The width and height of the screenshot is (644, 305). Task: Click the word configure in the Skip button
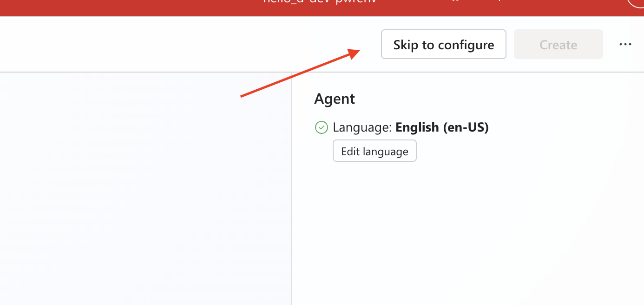coord(466,46)
